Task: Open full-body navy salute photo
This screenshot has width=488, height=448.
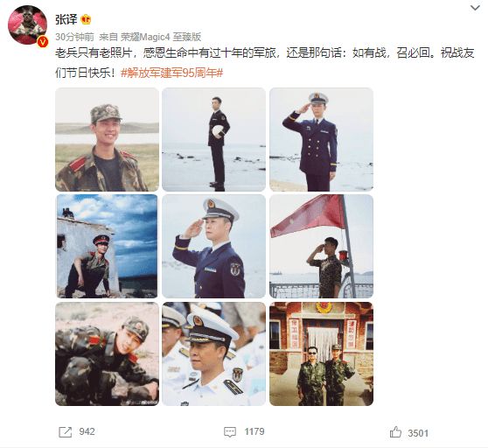Action: (321, 139)
